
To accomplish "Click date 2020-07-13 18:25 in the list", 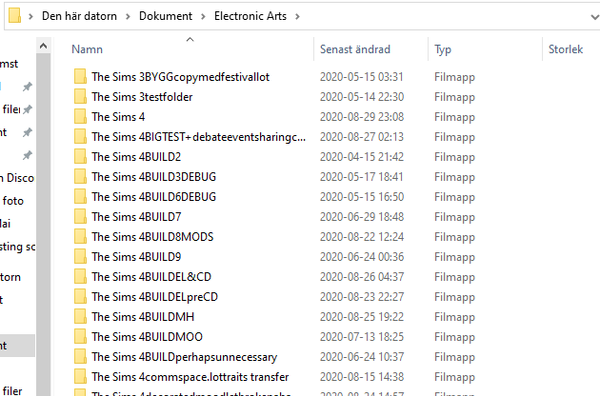I will (x=362, y=337).
